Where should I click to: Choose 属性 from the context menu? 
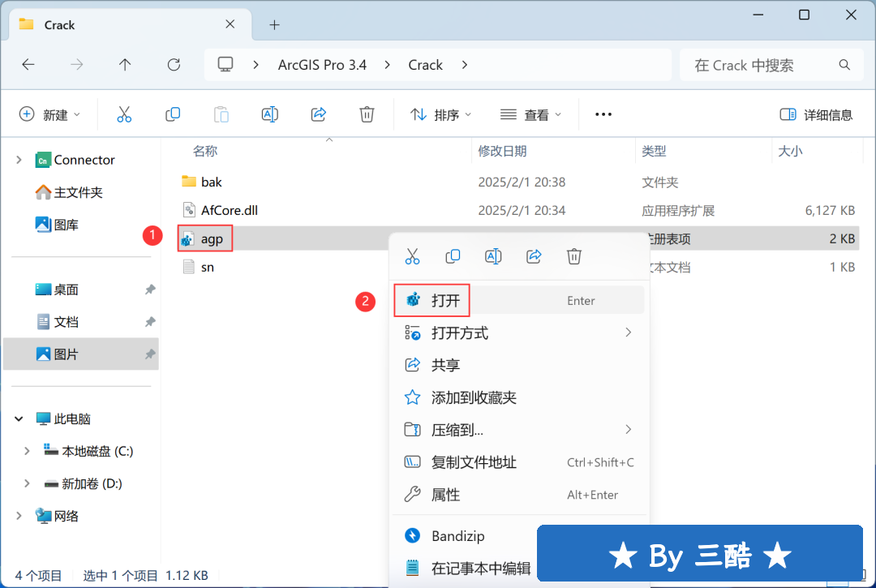point(445,495)
